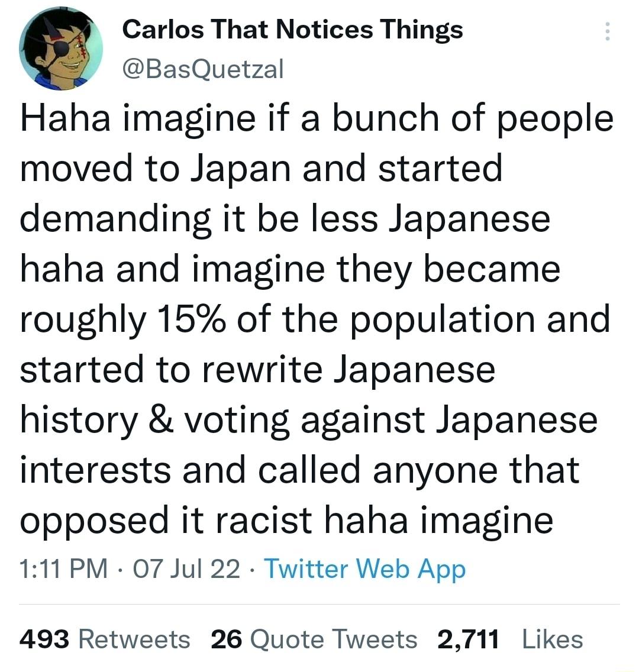Click the 1:11 PM timestamp
This screenshot has height=672, width=639.
coord(61,569)
